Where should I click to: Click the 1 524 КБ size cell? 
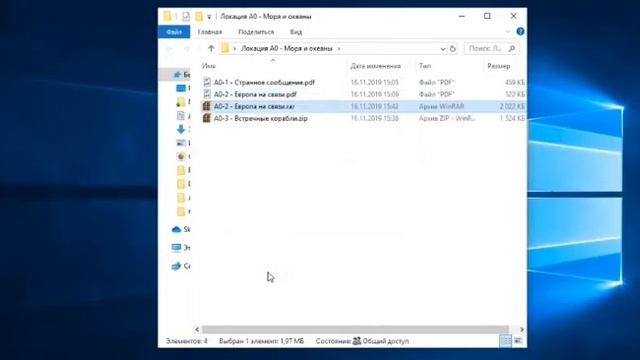coord(512,118)
